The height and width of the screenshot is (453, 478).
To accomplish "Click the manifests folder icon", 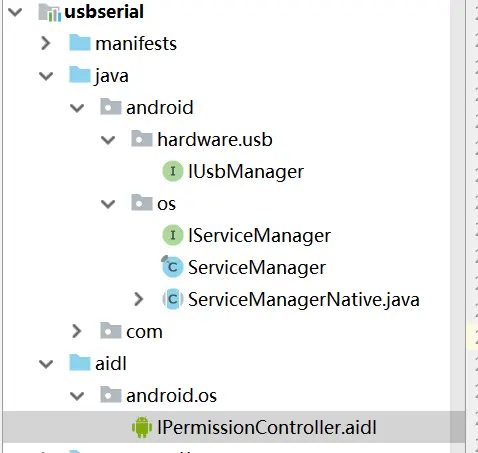I will tap(80, 42).
